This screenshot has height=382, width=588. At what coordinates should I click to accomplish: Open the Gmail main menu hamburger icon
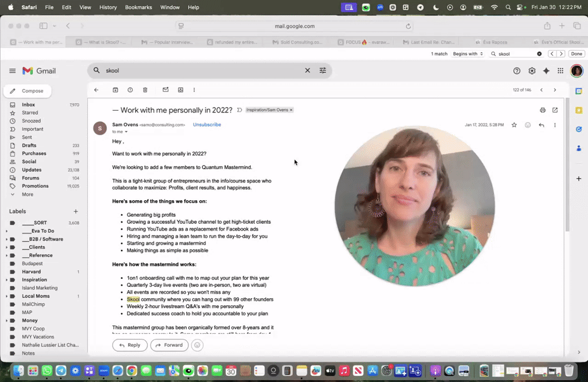tap(13, 71)
